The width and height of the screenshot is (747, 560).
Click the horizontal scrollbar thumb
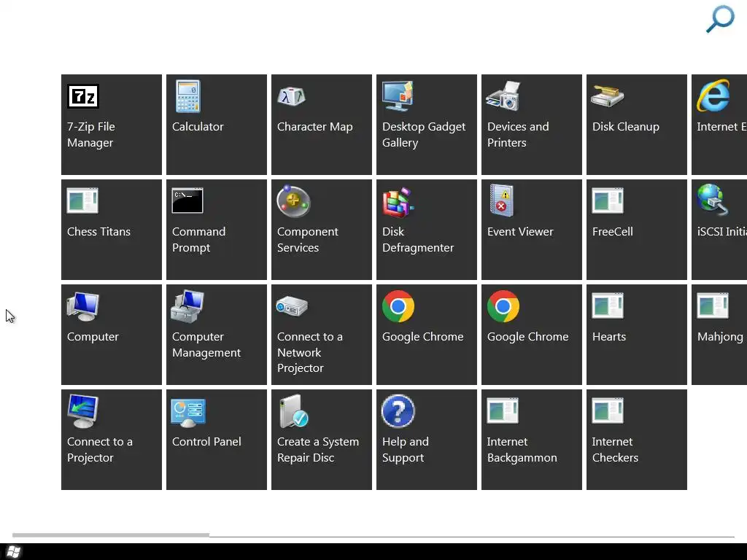pyautogui.click(x=111, y=534)
